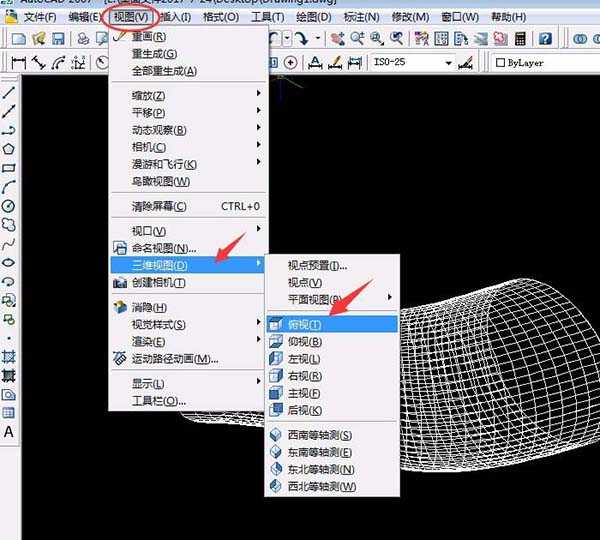This screenshot has width=600, height=540.
Task: Expand the 缩放(Z) submenu
Action: 188,95
